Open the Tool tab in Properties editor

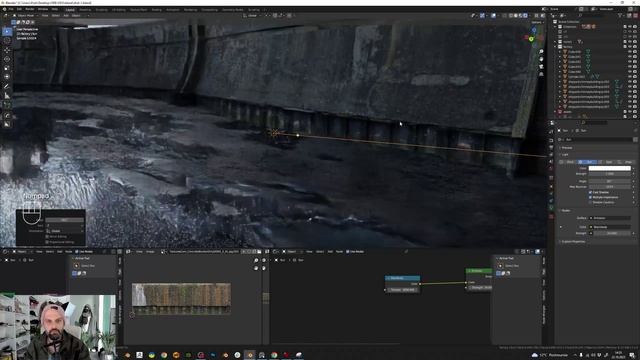click(551, 131)
